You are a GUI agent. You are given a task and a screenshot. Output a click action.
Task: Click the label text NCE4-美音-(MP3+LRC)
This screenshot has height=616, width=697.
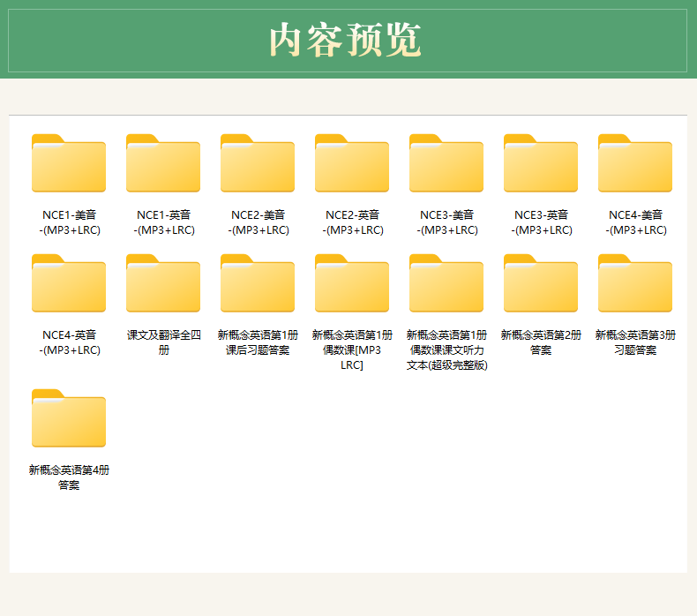pos(635,222)
